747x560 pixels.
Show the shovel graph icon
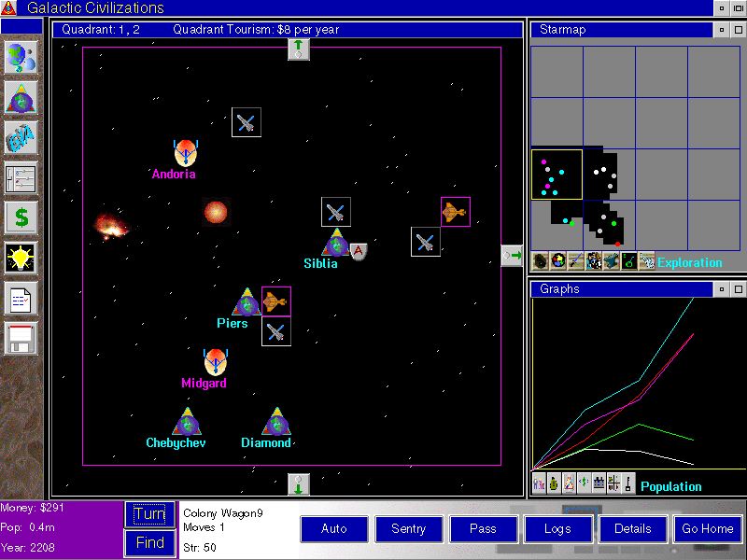point(628,483)
